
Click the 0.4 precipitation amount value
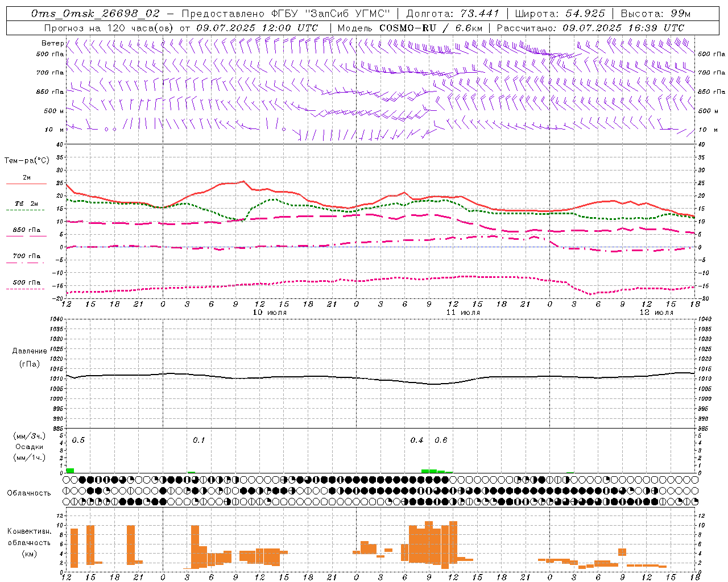tap(417, 440)
